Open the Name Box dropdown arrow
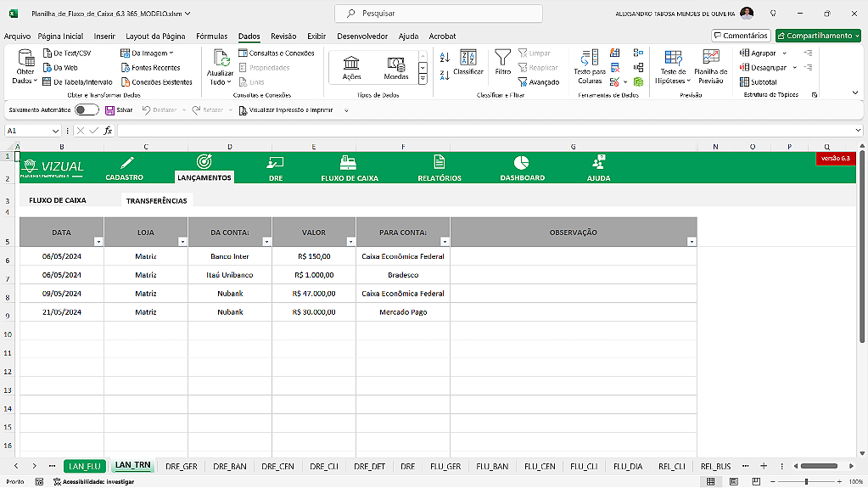The image size is (868, 488). pos(55,131)
